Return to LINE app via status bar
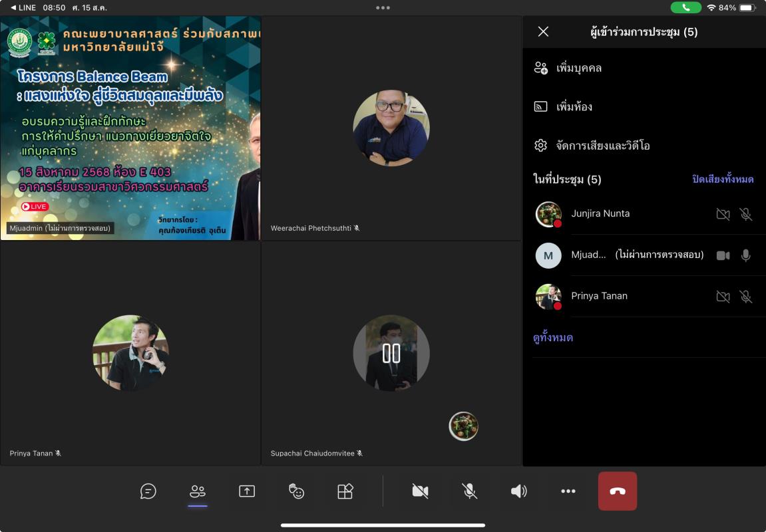 (23, 8)
